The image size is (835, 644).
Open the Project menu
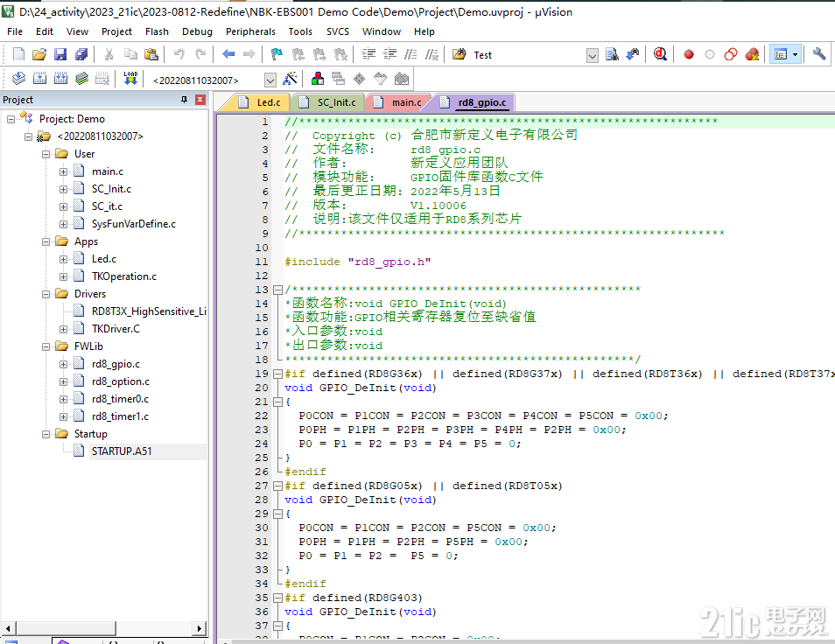point(116,31)
